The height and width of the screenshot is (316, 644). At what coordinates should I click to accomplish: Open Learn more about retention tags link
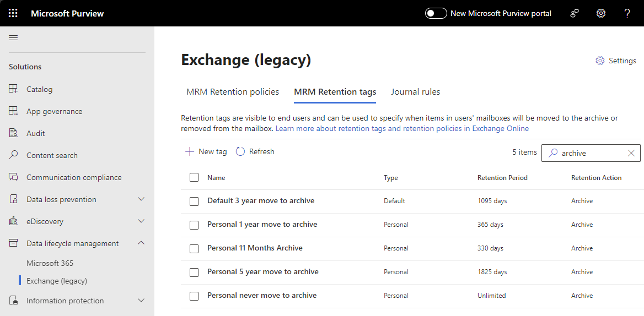tap(402, 128)
